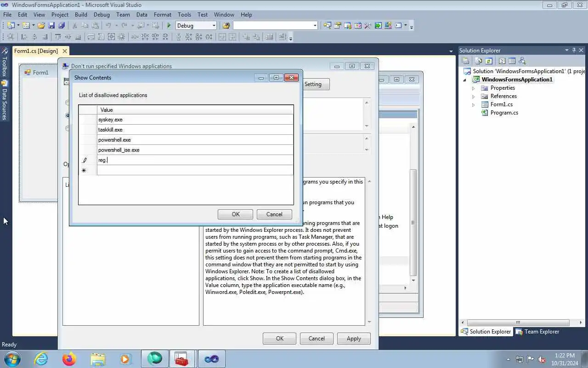Click the Align Centers layout icon
The image size is (588, 368).
pos(34,37)
